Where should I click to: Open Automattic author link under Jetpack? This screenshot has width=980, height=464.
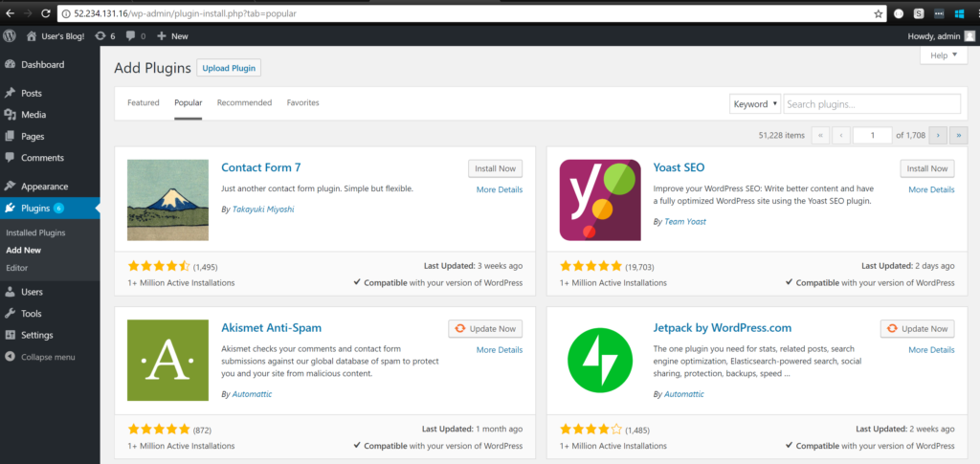[x=684, y=394]
